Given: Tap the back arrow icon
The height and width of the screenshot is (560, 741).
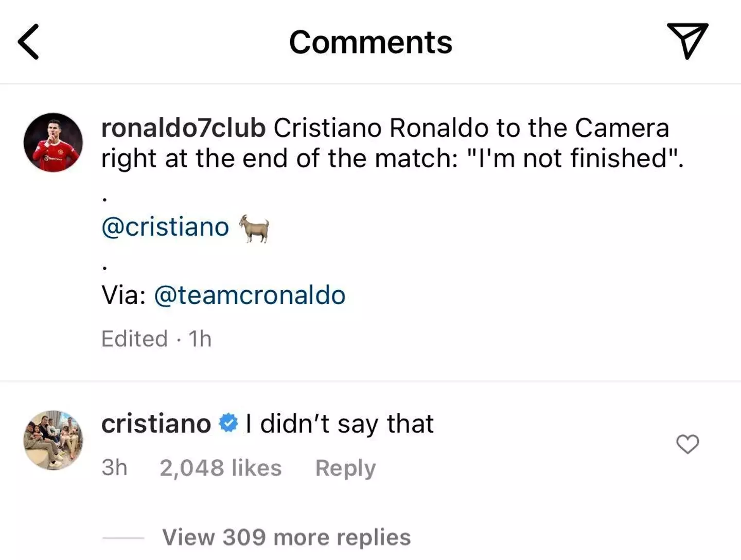Looking at the screenshot, I should pos(29,42).
